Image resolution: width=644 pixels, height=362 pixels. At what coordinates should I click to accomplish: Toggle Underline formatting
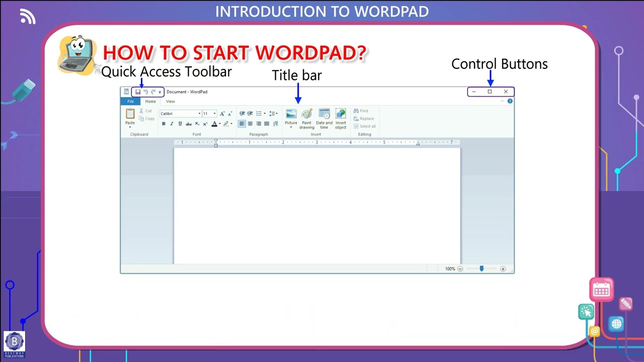180,124
